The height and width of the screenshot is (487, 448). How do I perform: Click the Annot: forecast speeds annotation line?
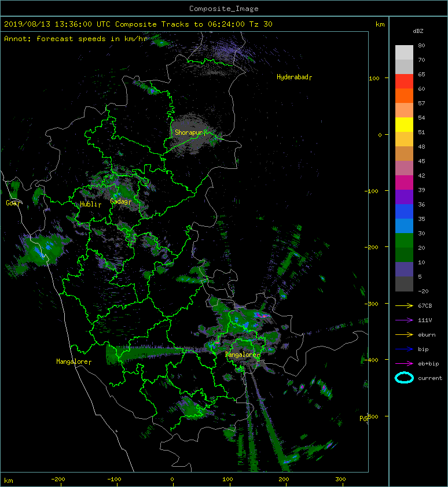76,39
